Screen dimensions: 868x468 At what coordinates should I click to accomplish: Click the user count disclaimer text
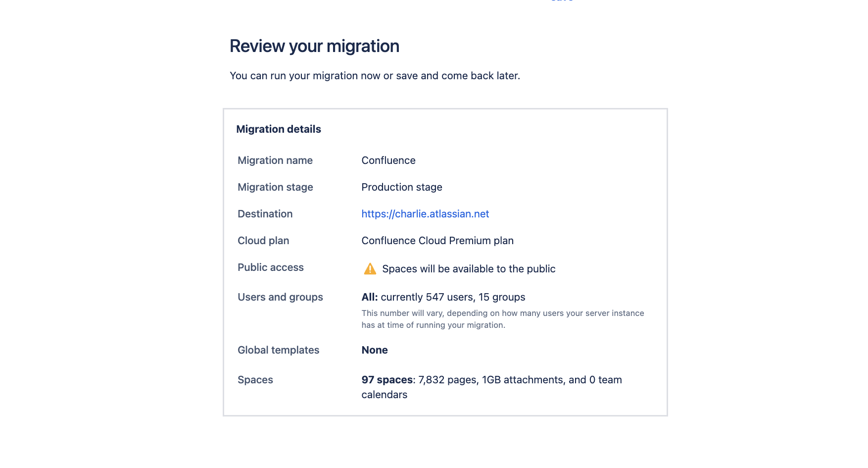(503, 319)
